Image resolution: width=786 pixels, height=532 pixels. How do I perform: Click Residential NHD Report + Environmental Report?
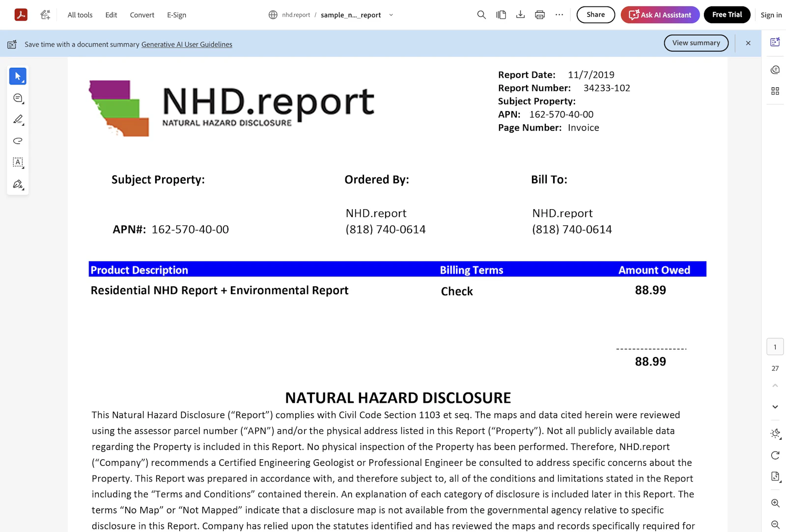220,290
